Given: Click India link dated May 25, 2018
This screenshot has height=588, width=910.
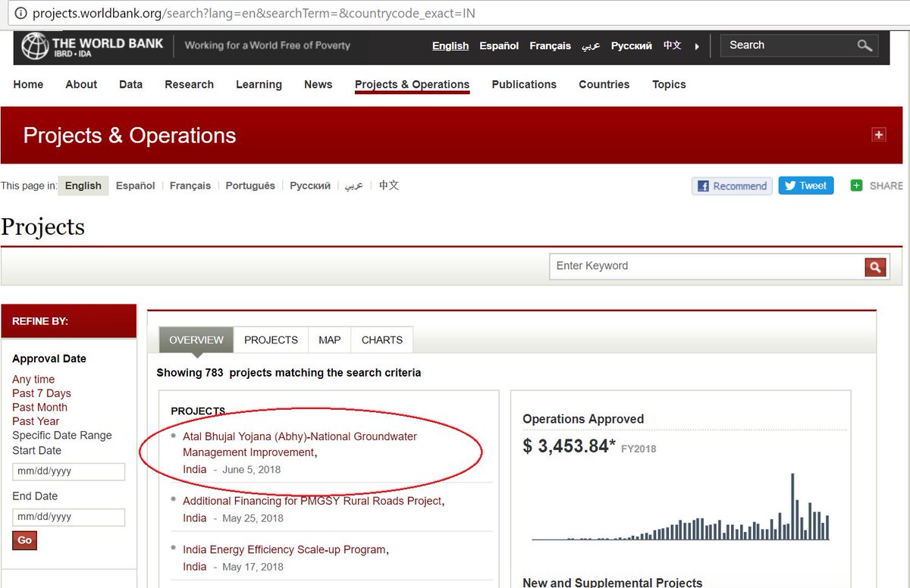Looking at the screenshot, I should (x=194, y=518).
